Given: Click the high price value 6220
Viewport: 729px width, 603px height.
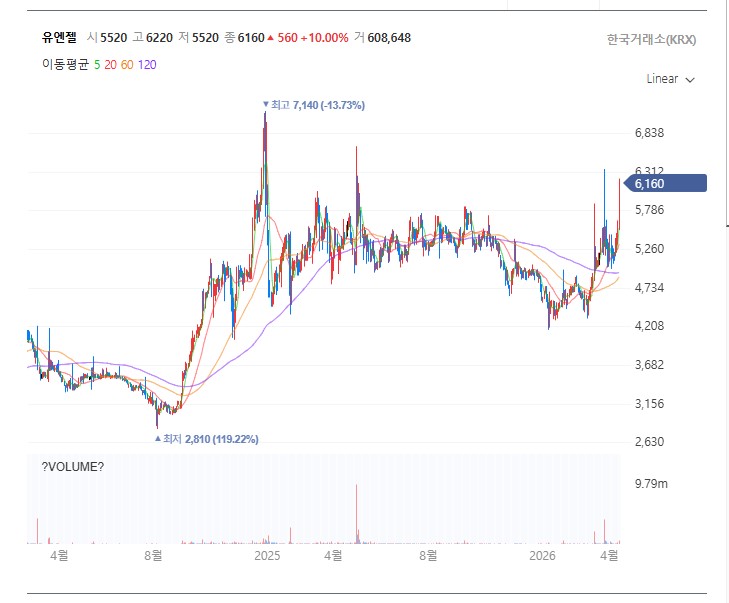Looking at the screenshot, I should click(x=159, y=38).
